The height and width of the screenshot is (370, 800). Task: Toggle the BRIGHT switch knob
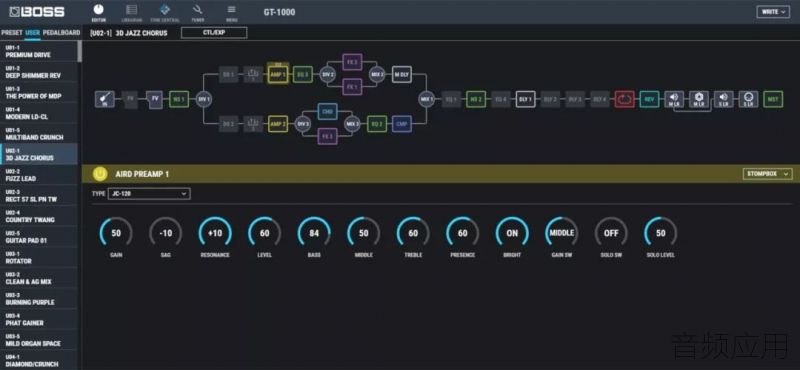[x=512, y=233]
